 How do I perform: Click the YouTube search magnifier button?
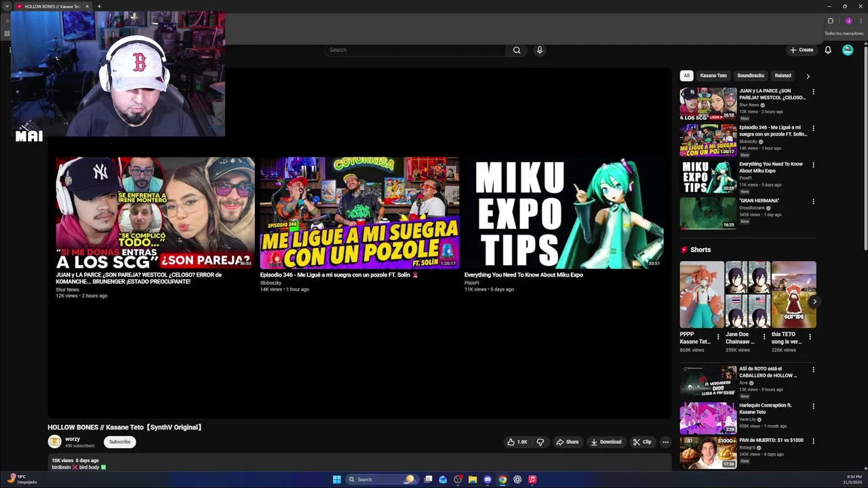(x=517, y=50)
